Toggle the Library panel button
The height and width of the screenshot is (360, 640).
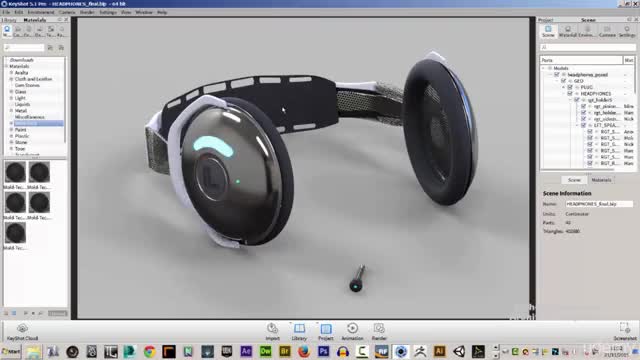tap(299, 331)
